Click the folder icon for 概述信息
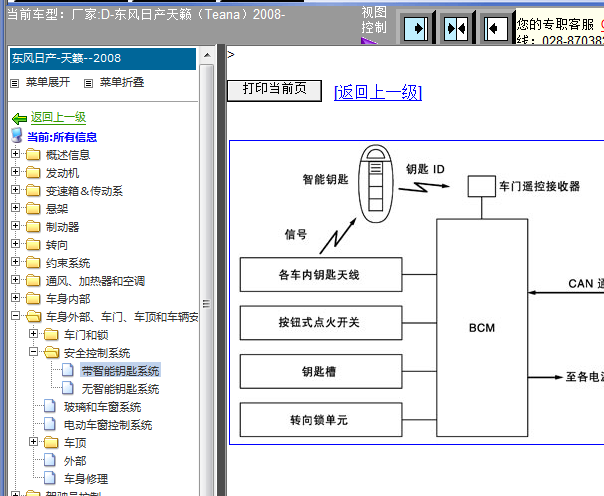This screenshot has width=604, height=496. point(33,155)
